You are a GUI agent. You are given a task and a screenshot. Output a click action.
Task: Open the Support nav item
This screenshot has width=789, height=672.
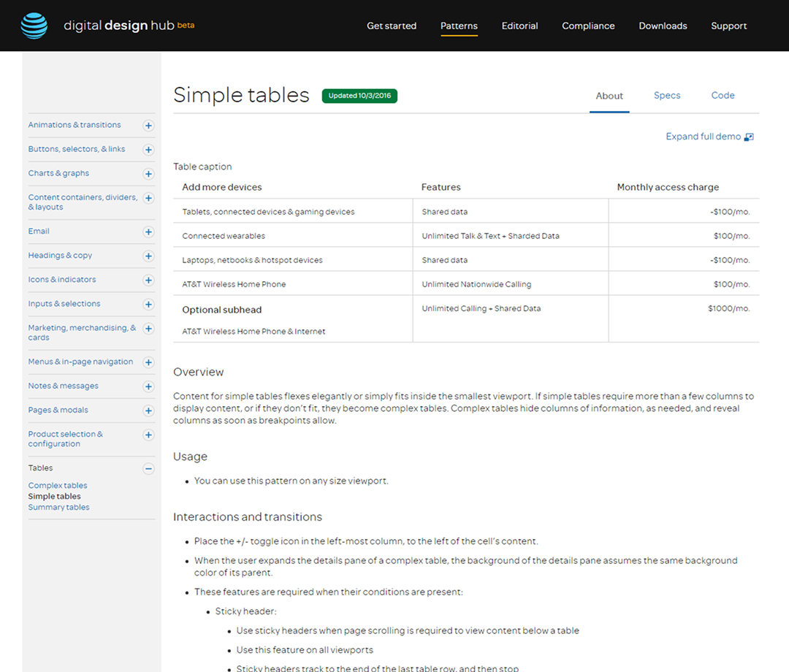point(728,26)
